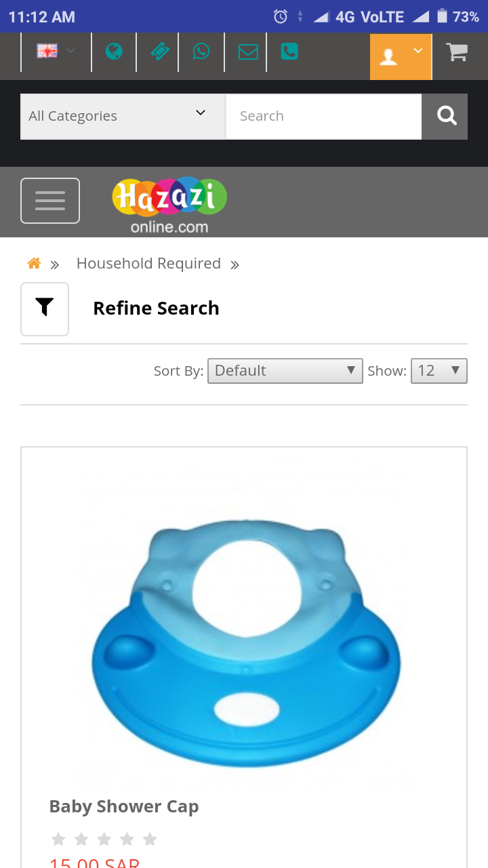Click the magnifier search button
488x868 pixels.
[445, 116]
